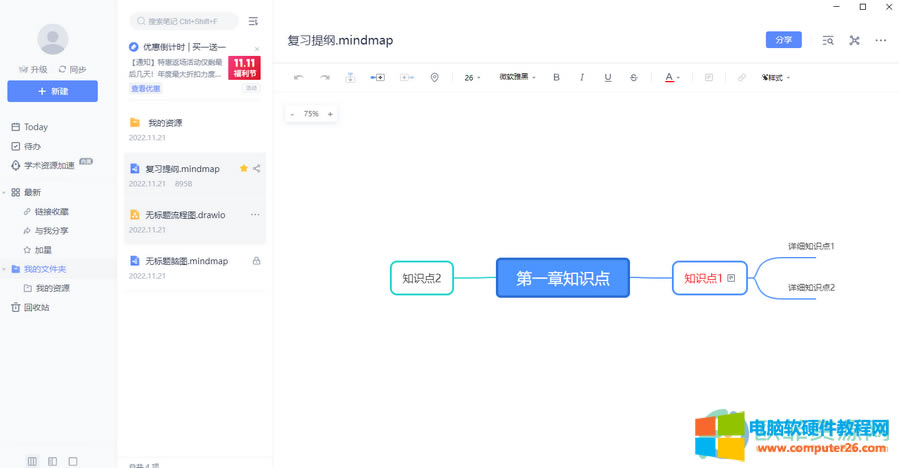Toggle bold formatting

pyautogui.click(x=556, y=77)
